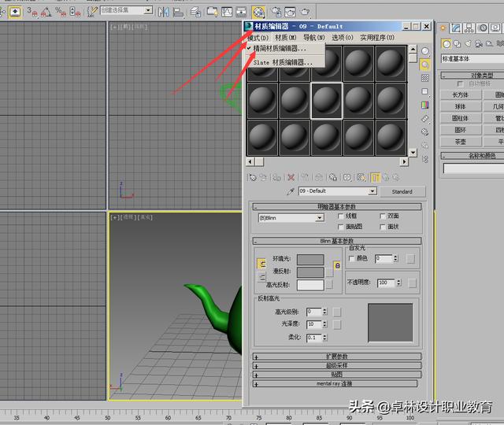This screenshot has height=425, width=504.
Task: Toggle the diffuse-specular color lock button
Action: (261, 277)
